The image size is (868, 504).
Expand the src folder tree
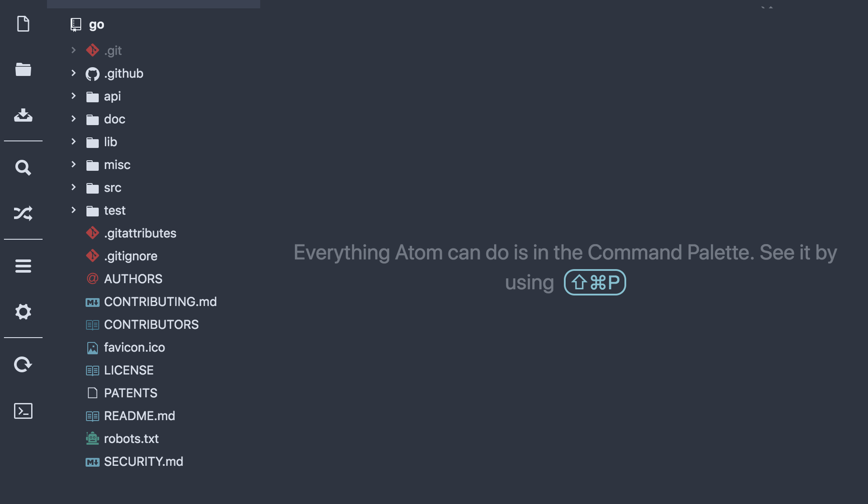[73, 188]
